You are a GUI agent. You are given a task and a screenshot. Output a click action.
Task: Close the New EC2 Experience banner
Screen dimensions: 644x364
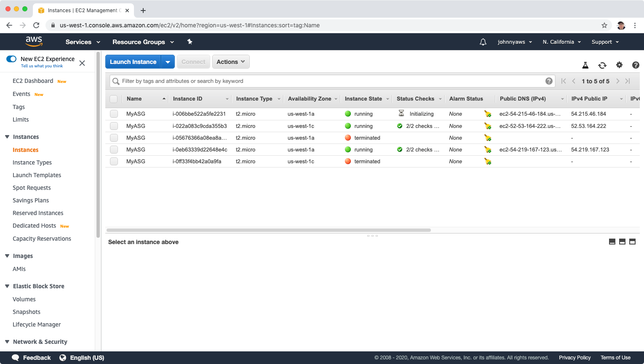[82, 63]
